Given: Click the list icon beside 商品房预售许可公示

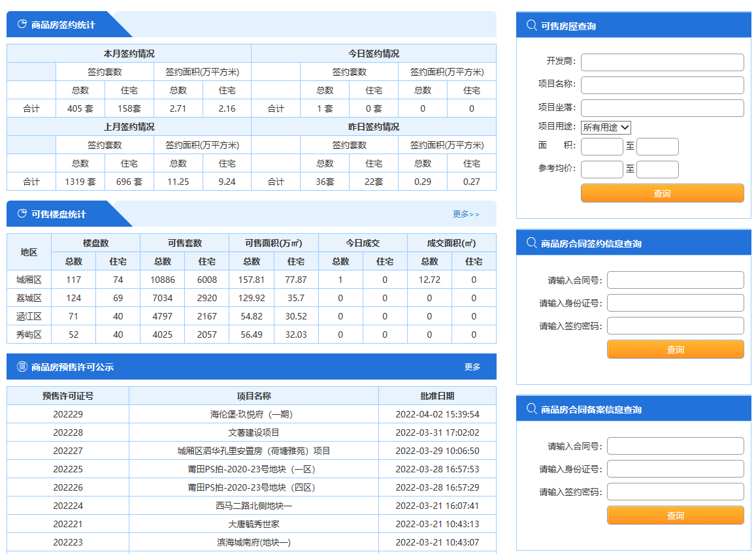Looking at the screenshot, I should tap(22, 367).
